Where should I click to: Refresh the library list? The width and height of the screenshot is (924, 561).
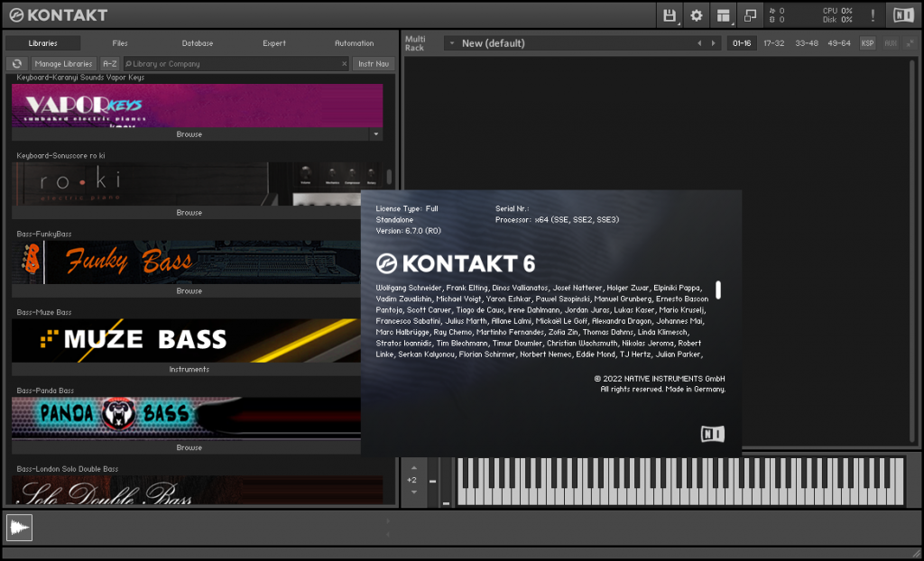[x=17, y=64]
